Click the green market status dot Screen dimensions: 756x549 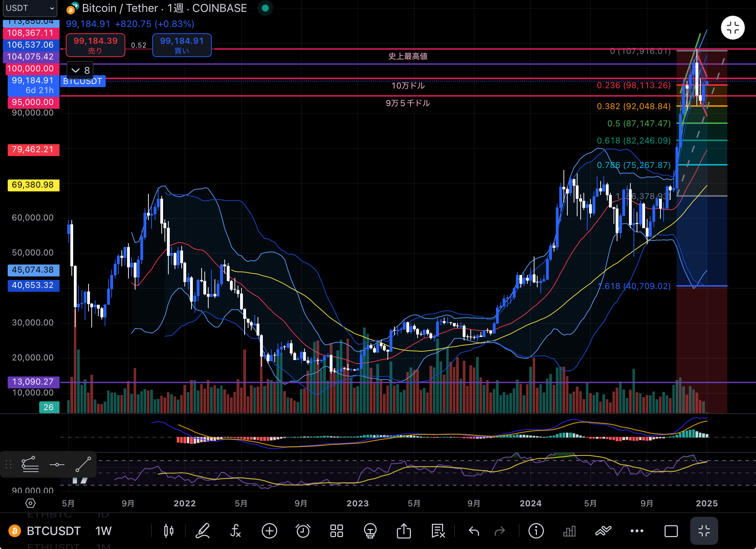(265, 8)
